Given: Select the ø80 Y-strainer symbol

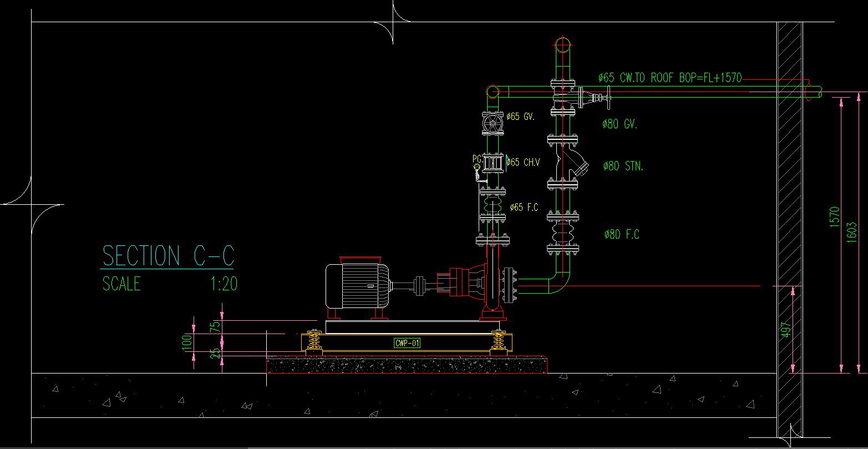Looking at the screenshot, I should (571, 163).
